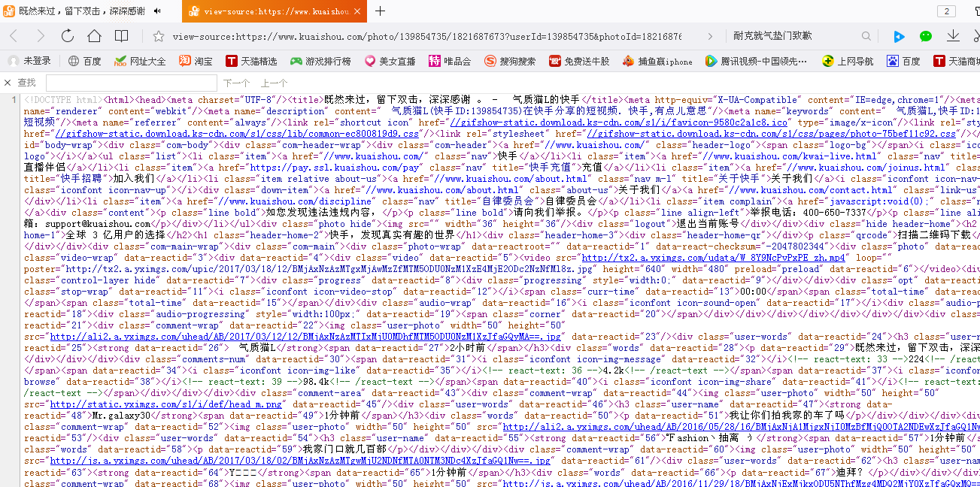Image resolution: width=980 pixels, height=487 pixels.
Task: Open the green WeChat icon in toolbar
Action: coord(926,36)
